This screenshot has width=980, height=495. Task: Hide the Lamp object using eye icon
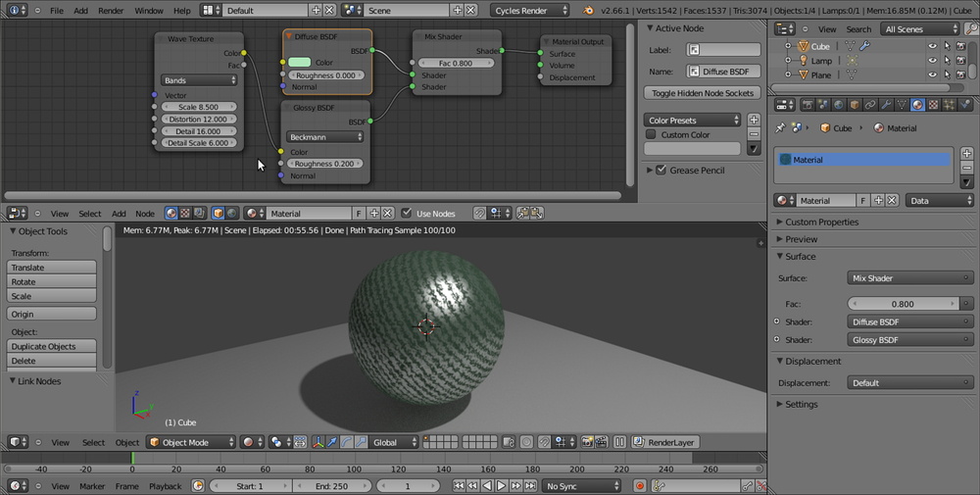click(x=931, y=61)
